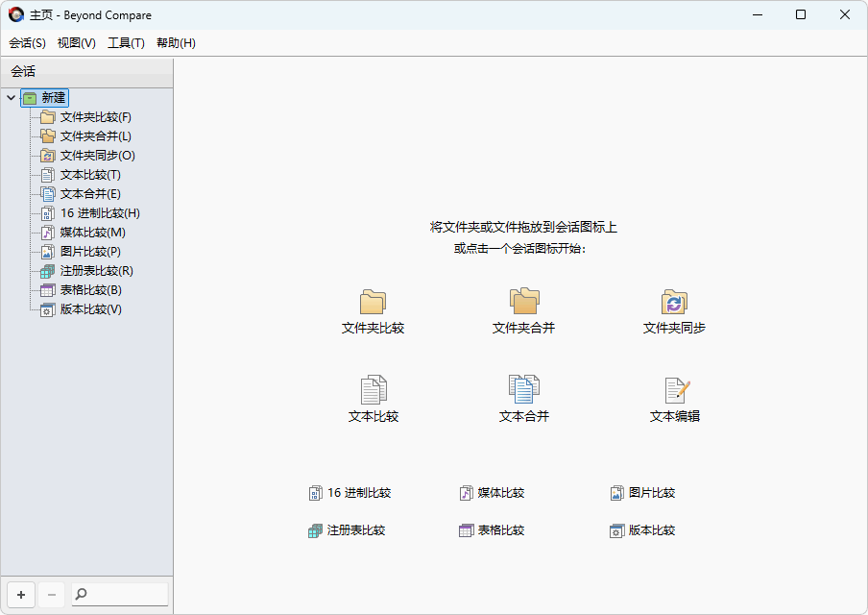This screenshot has height=615, width=868.
Task: Open the 帮助(H) menu
Action: [x=176, y=43]
